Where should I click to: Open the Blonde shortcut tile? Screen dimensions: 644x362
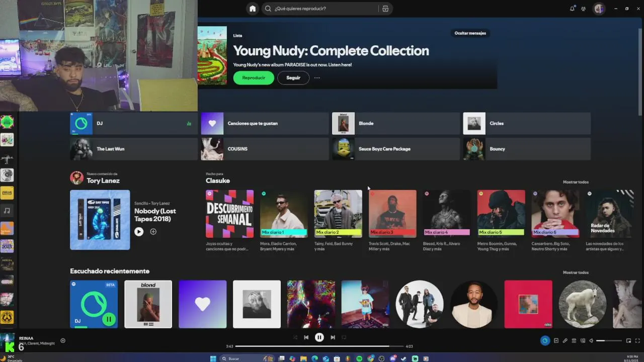click(x=396, y=123)
